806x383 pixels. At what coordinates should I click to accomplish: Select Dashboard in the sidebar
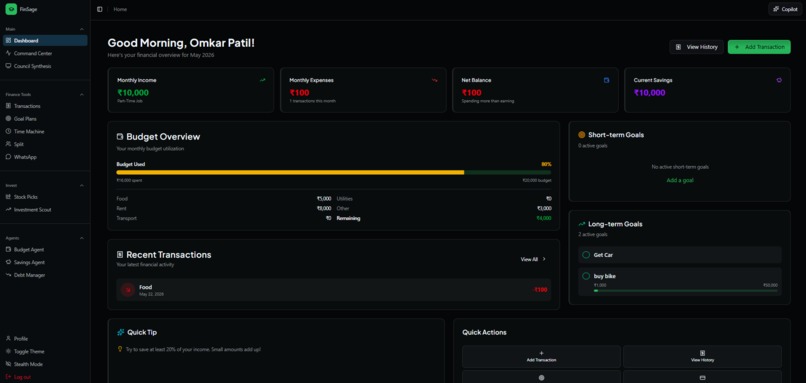pyautogui.click(x=45, y=41)
